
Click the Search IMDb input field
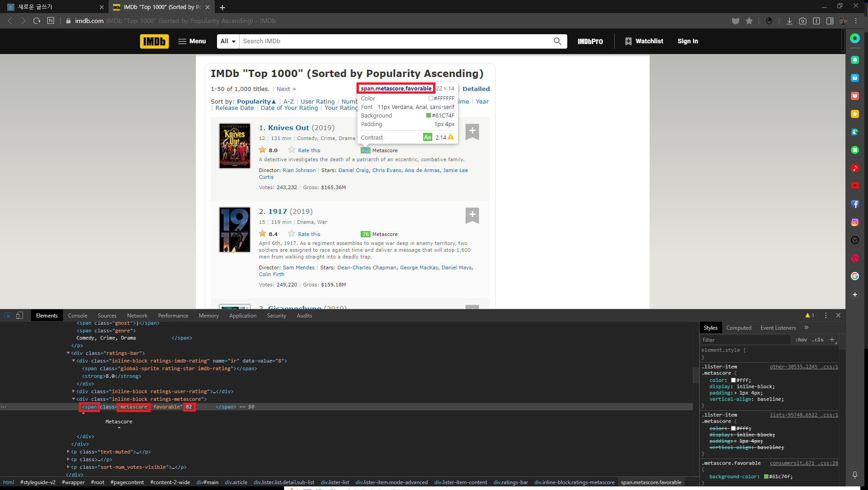[x=396, y=41]
